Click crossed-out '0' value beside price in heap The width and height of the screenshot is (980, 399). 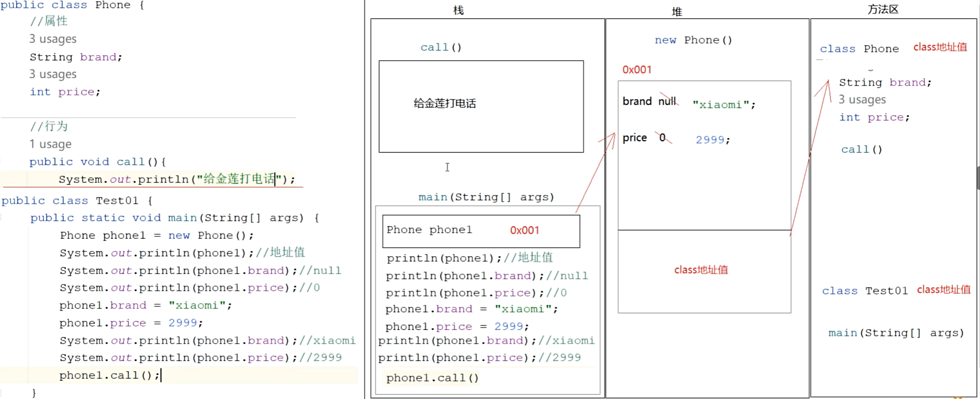tap(663, 137)
